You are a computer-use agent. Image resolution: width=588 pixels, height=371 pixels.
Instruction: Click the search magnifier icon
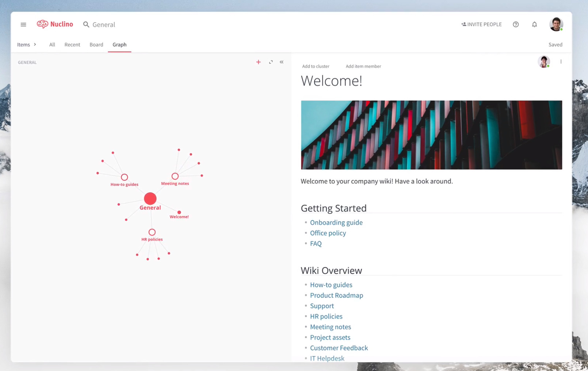click(86, 24)
